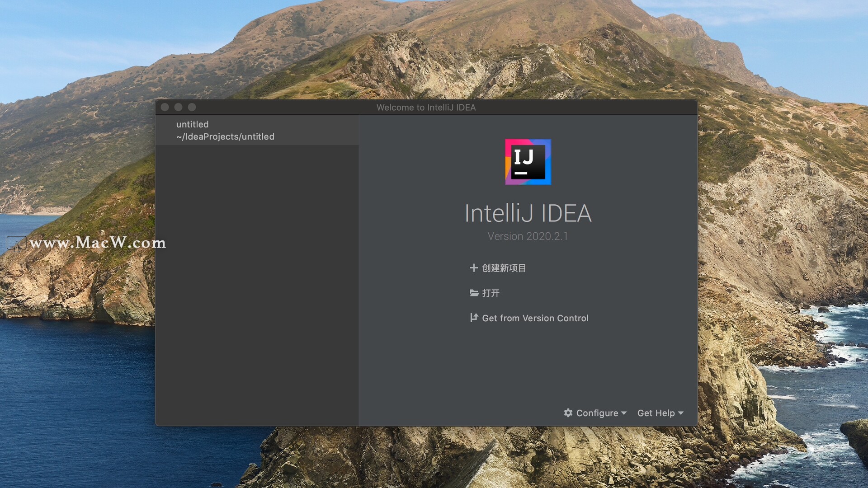The height and width of the screenshot is (488, 868).
Task: Open the recent project named untitled
Action: coord(257,130)
